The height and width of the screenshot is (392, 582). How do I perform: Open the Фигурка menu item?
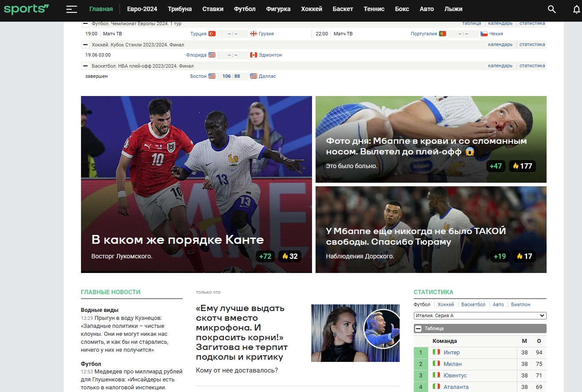278,9
